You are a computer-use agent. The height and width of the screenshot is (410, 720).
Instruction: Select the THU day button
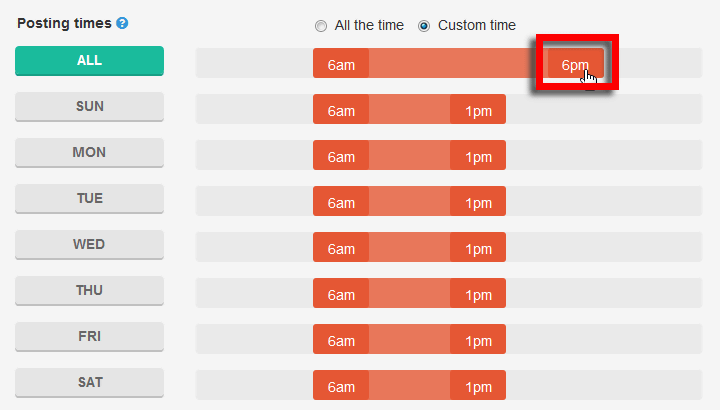[x=90, y=290]
